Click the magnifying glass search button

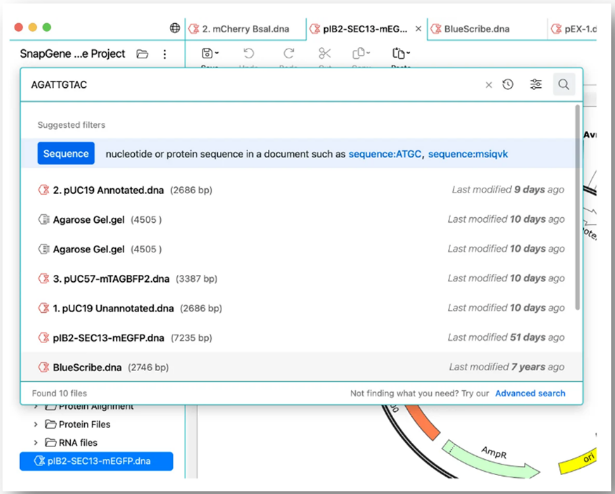pos(564,84)
